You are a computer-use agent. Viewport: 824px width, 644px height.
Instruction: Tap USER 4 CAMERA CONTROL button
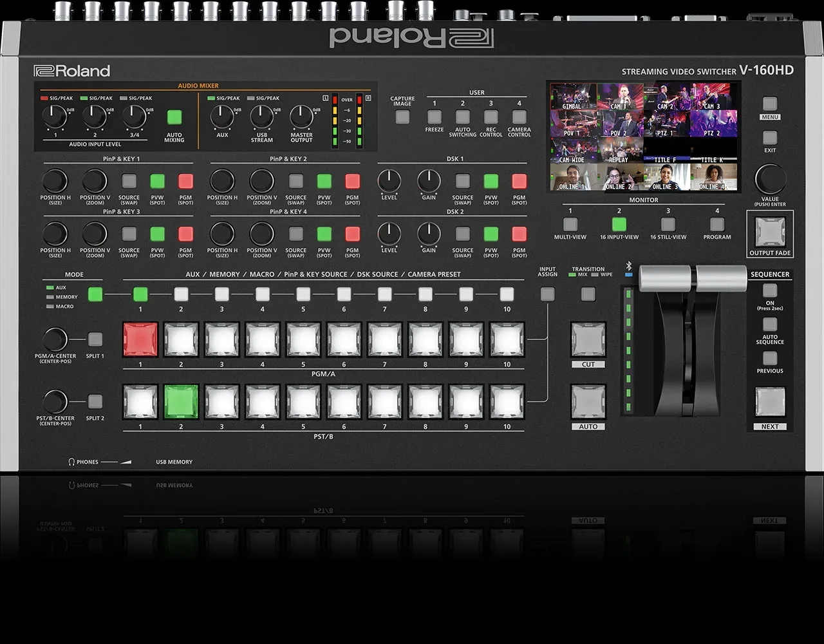(x=519, y=117)
